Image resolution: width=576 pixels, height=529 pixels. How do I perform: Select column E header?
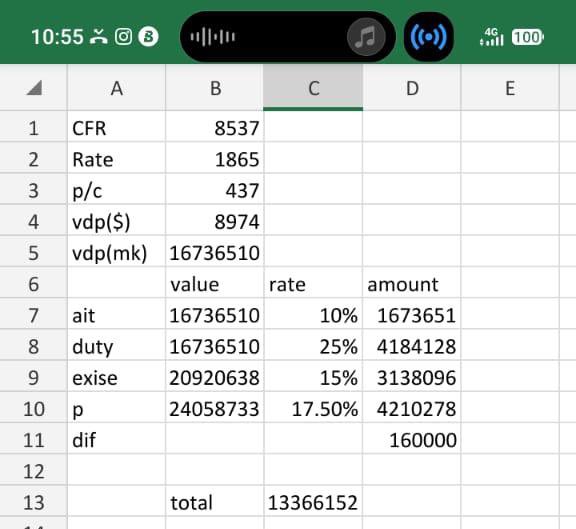510,88
